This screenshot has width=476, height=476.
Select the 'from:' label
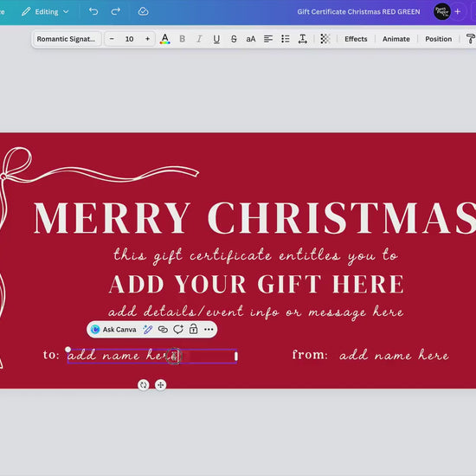tap(310, 354)
